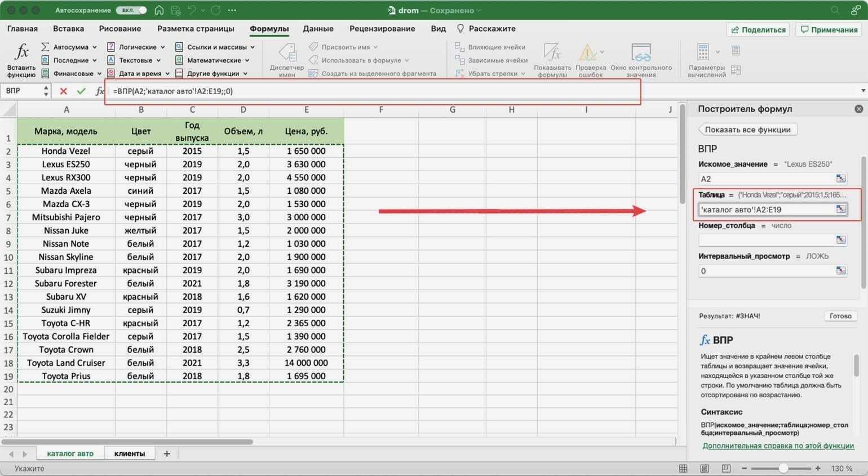This screenshot has height=476, width=868.
Task: Click the Номер_столбца input field
Action: [x=767, y=240]
